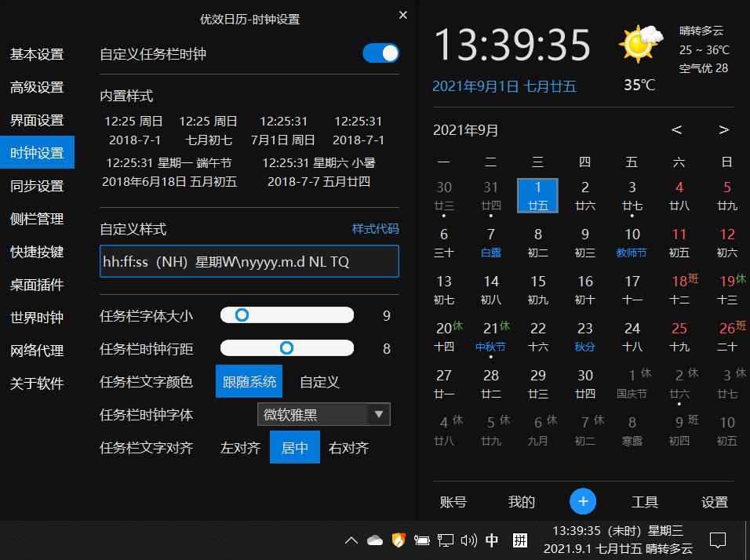This screenshot has width=750, height=560.
Task: Select September 7 白露 in calendar
Action: (491, 243)
